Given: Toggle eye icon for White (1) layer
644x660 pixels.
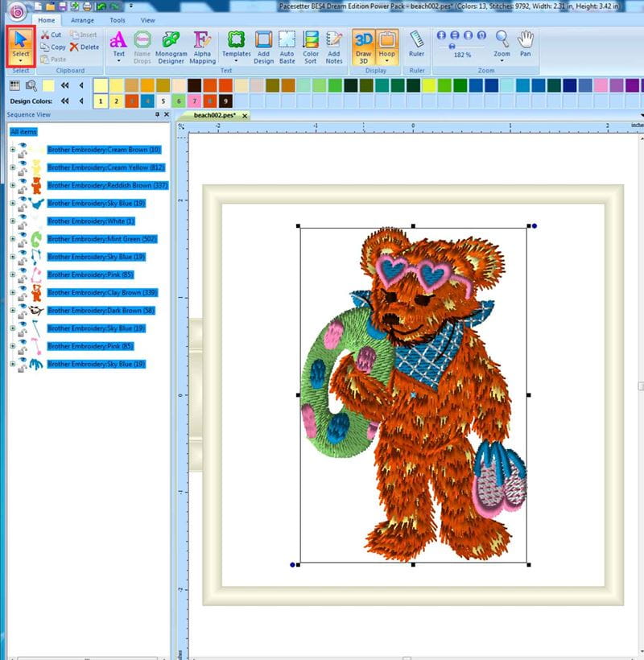Looking at the screenshot, I should [x=23, y=217].
